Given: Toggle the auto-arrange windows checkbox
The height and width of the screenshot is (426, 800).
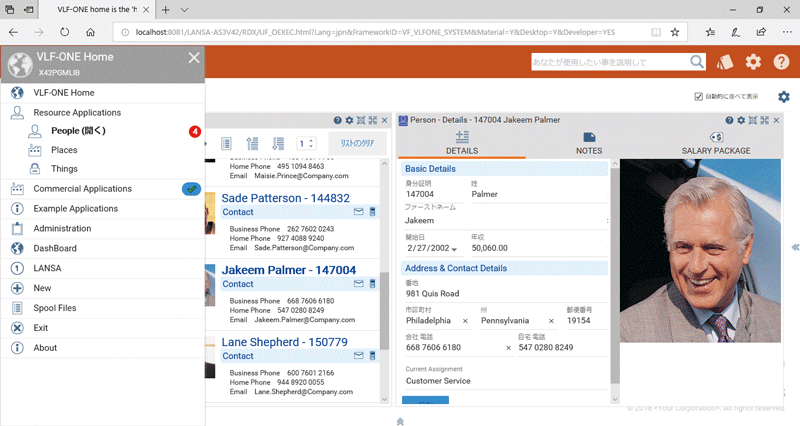Looking at the screenshot, I should (699, 97).
